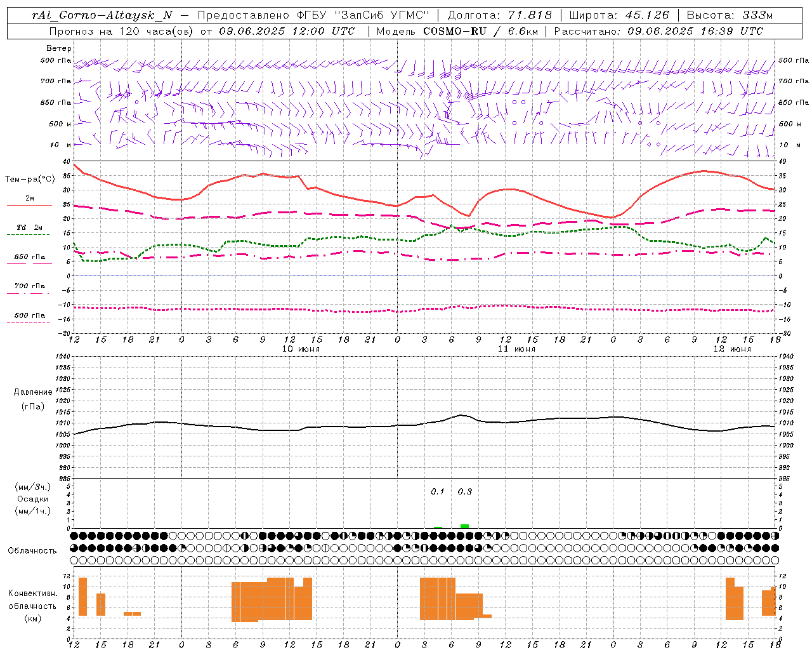The image size is (812, 650).
Task: Click the '12 июня' date label
Action: (x=732, y=349)
